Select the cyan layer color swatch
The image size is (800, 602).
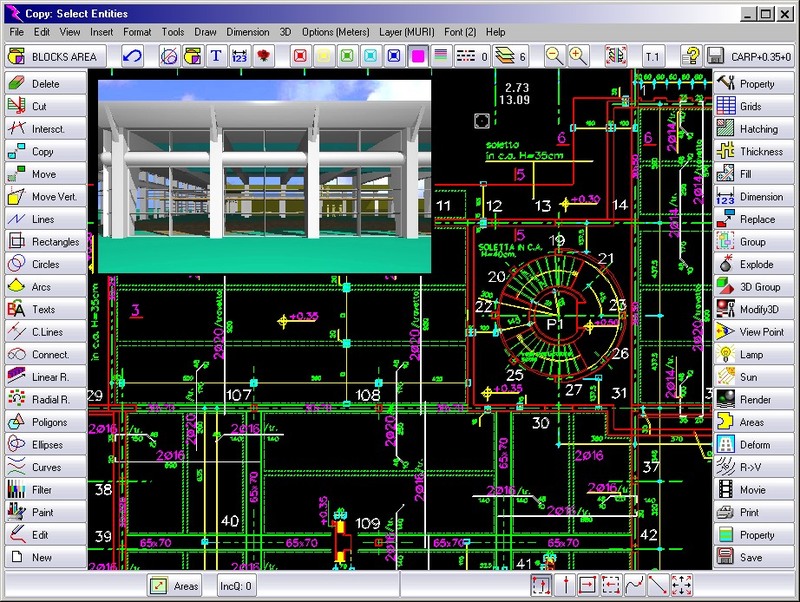pos(370,56)
